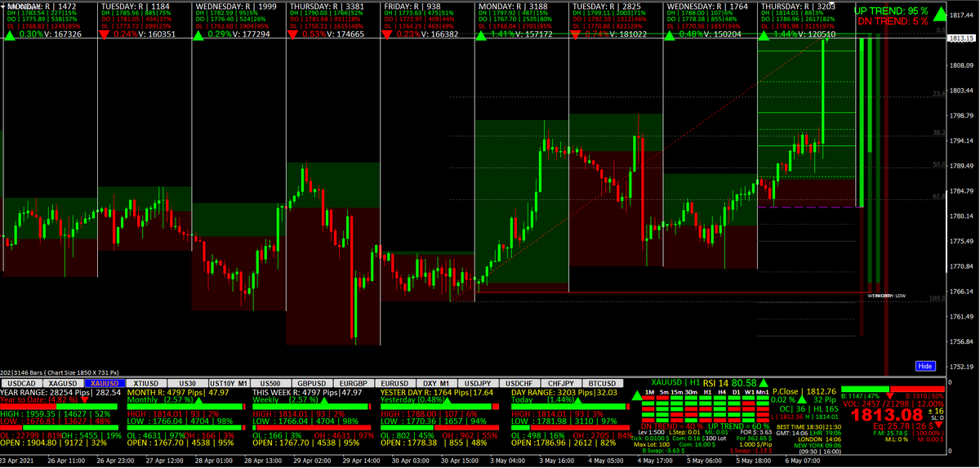Switch chart to XAGUSD symbol
The width and height of the screenshot is (980, 468).
[x=63, y=382]
